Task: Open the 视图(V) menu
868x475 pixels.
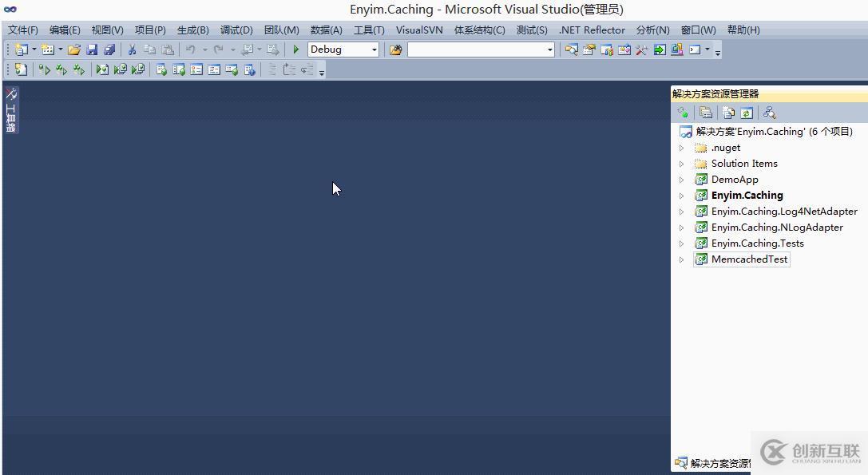Action: (107, 30)
